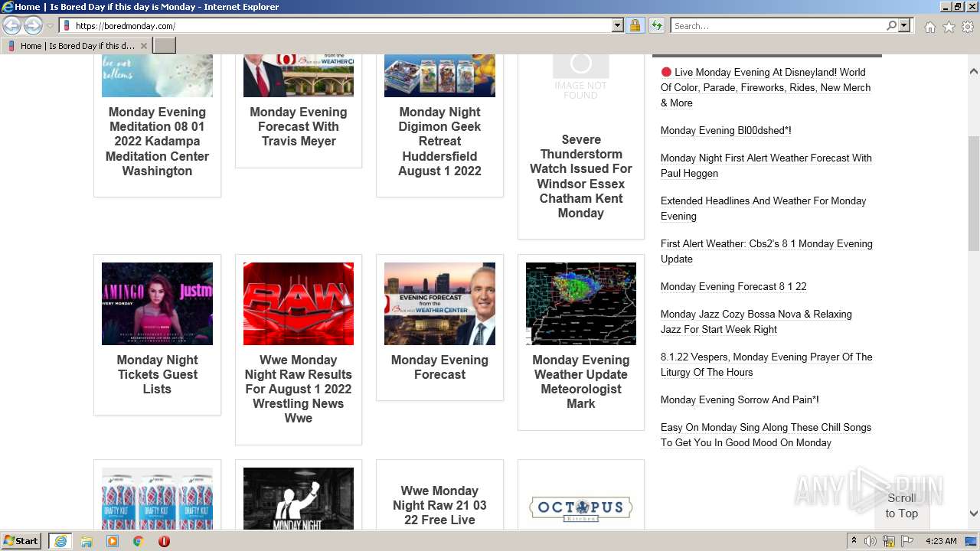
Task: Refresh the page with the green arrows
Action: (656, 26)
